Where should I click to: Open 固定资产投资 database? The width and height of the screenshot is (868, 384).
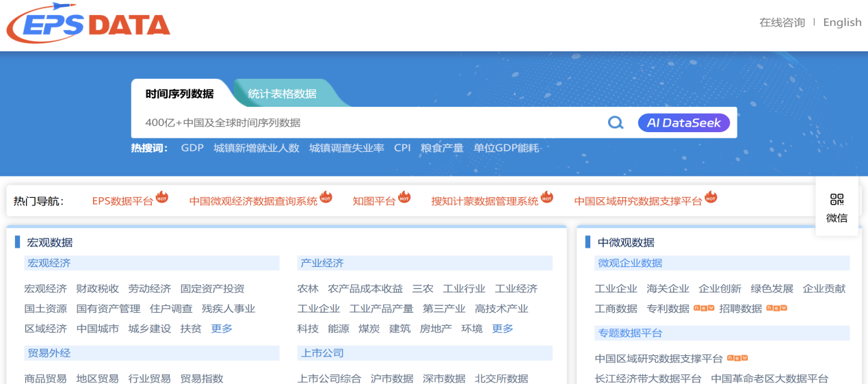click(x=213, y=289)
